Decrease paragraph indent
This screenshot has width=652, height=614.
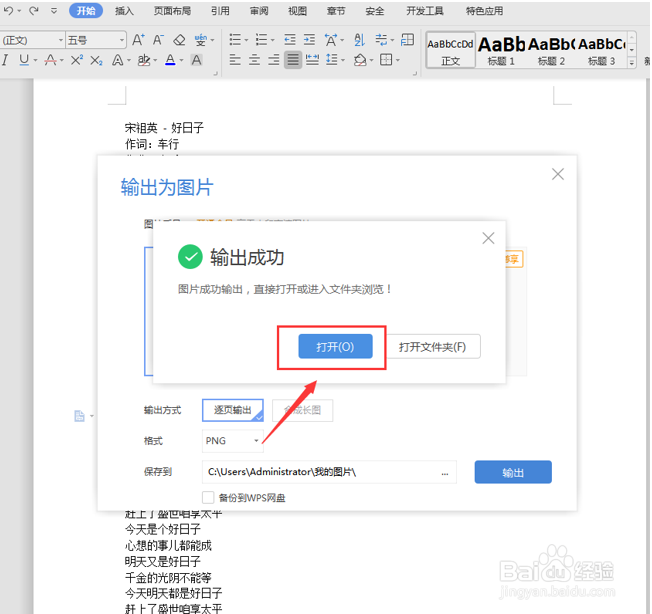click(290, 40)
